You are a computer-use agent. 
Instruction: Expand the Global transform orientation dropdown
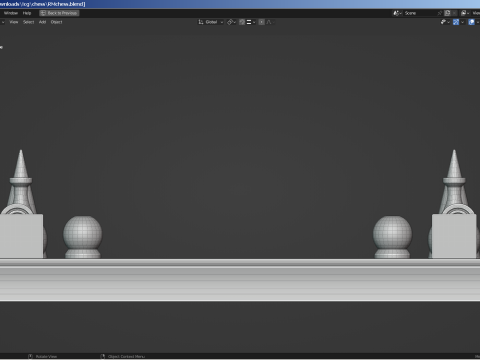tap(211, 22)
